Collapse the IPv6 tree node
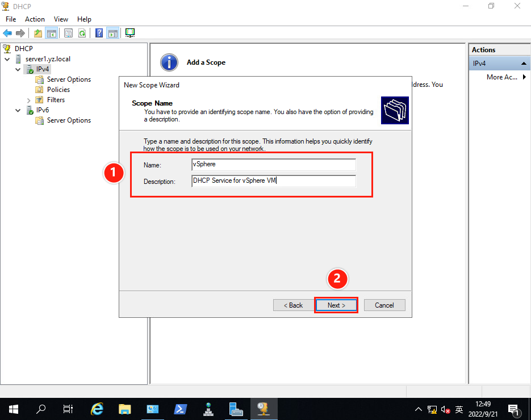Screen dimensions: 531x420 point(19,110)
